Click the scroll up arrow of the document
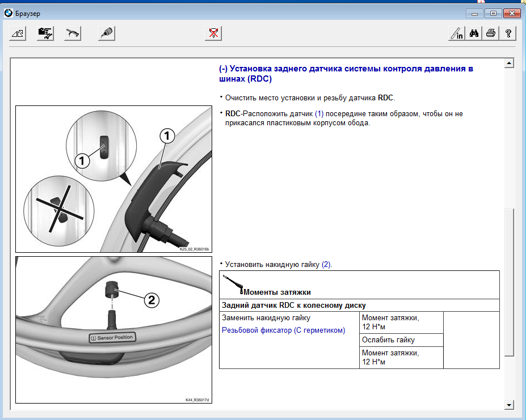 click(509, 63)
